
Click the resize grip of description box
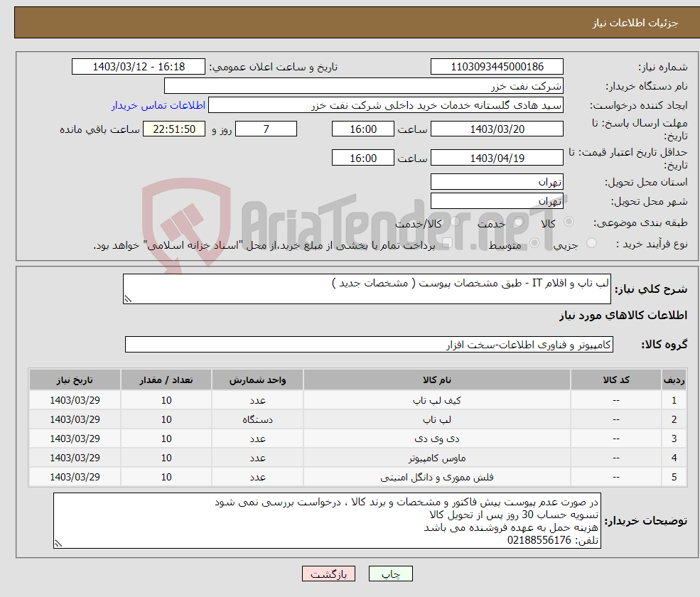pyautogui.click(x=128, y=299)
